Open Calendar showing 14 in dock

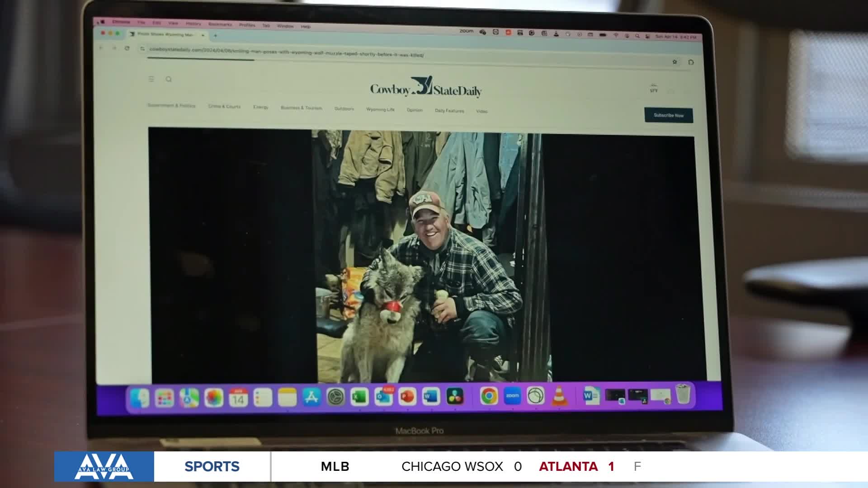238,398
